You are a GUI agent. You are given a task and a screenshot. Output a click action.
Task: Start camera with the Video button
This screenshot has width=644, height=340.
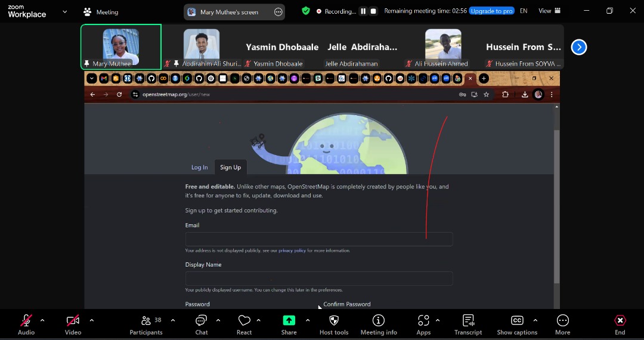pyautogui.click(x=73, y=325)
